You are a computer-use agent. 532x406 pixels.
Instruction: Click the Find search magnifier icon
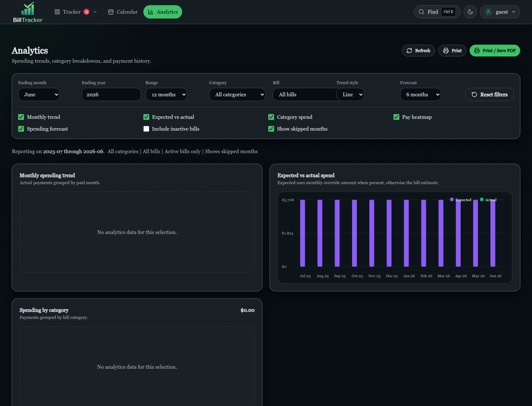[422, 12]
